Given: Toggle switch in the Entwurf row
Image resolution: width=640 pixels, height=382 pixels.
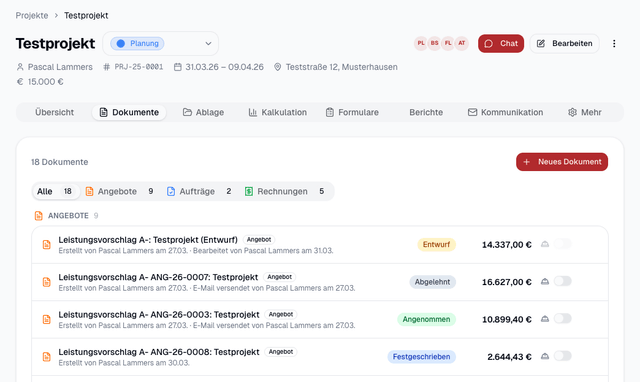Looking at the screenshot, I should tap(562, 244).
